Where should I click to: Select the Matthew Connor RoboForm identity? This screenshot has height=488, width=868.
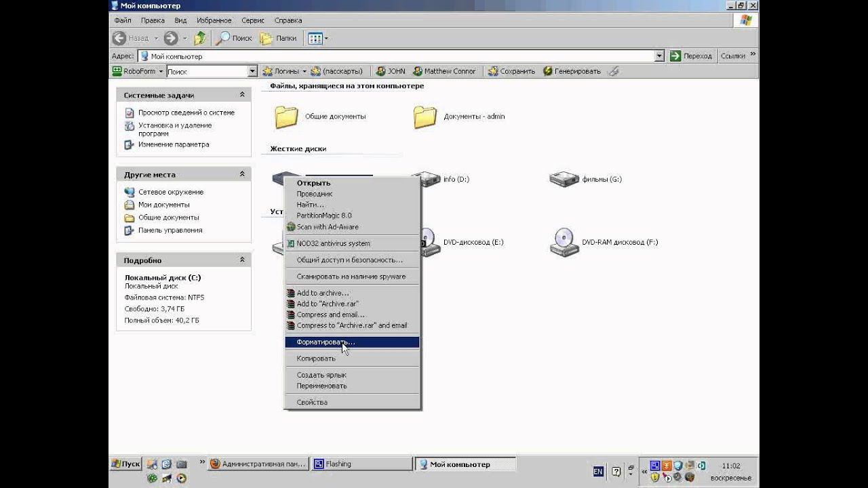point(444,71)
